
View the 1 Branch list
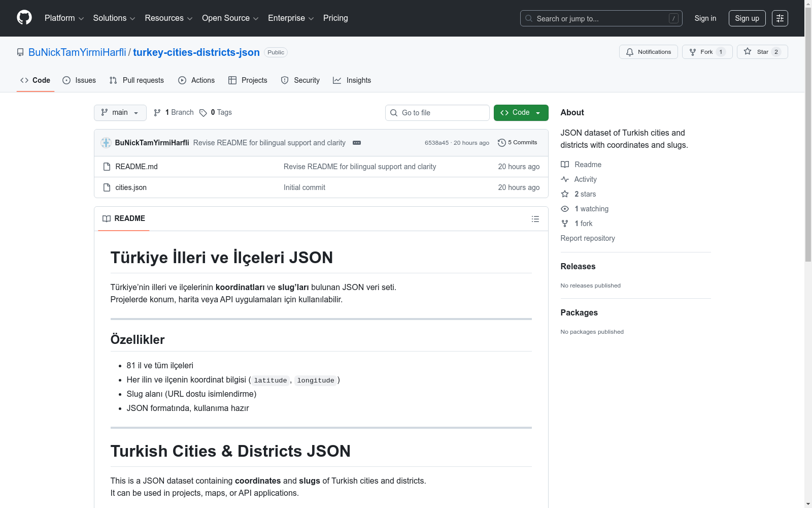pos(174,113)
